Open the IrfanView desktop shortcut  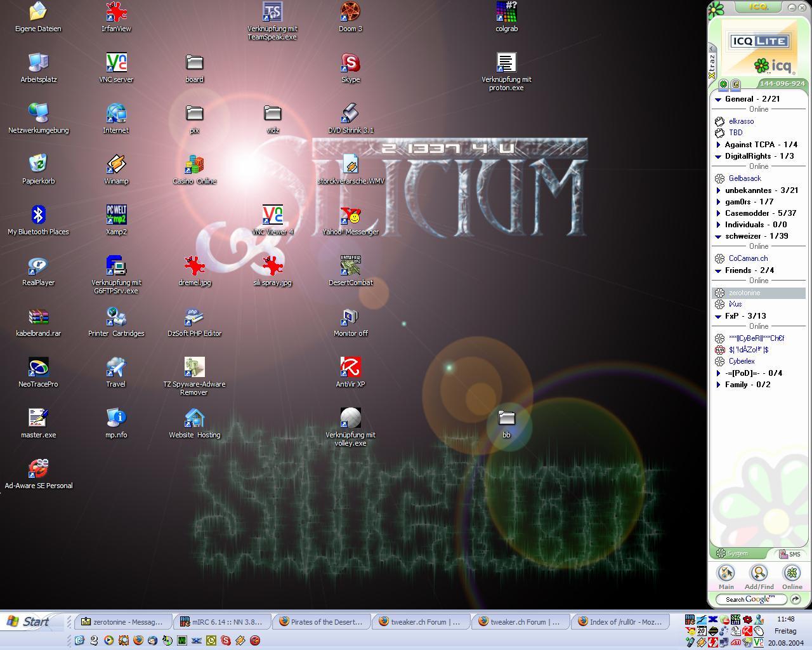116,13
